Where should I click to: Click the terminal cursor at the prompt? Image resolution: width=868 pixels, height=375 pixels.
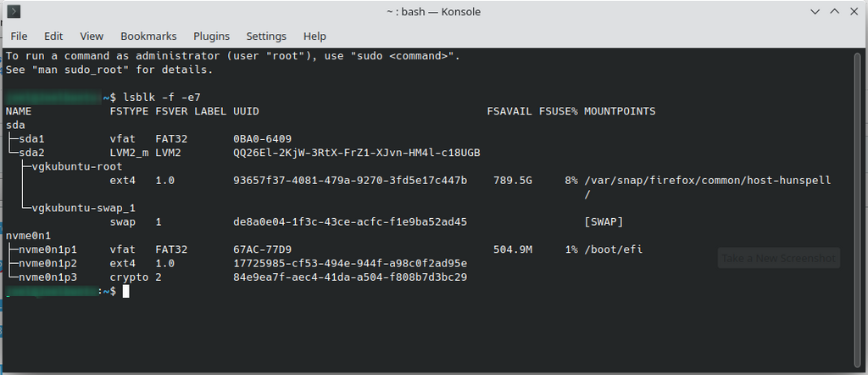click(x=125, y=291)
